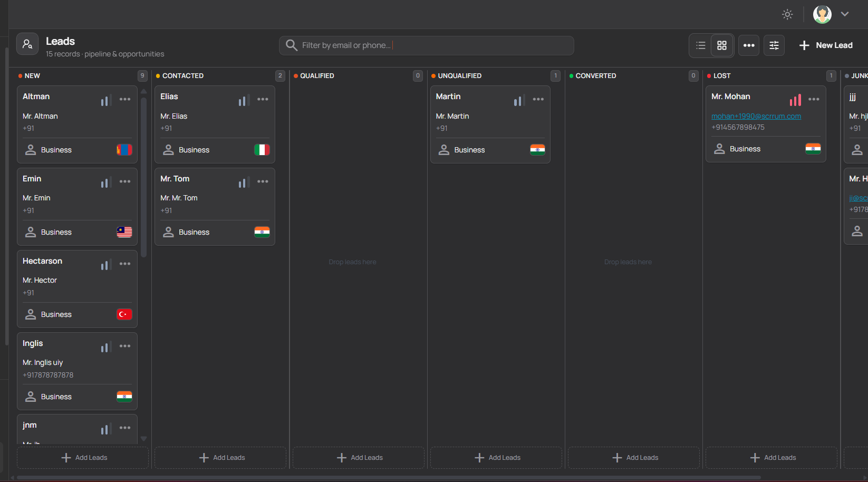Add Leads to NEW column
Image resolution: width=868 pixels, height=482 pixels.
pyautogui.click(x=83, y=458)
